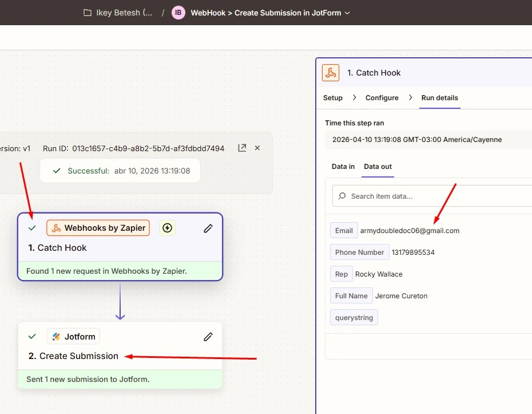This screenshot has height=414, width=532.
Task: Edit the Catch Hook step pencil icon
Action: pos(208,228)
